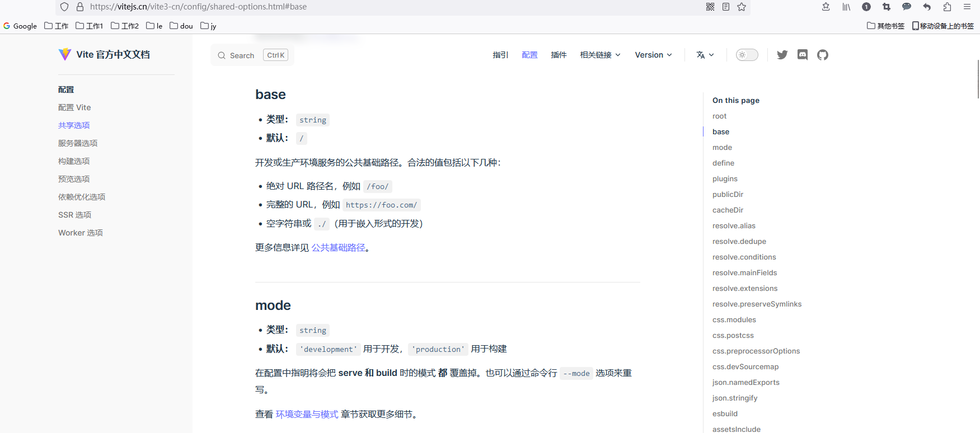Jump to define in page outline
The height and width of the screenshot is (433, 980).
pyautogui.click(x=723, y=163)
